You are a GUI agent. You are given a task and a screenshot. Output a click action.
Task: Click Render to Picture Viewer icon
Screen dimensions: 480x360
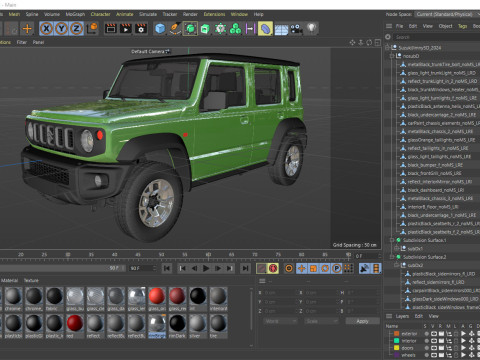(126, 29)
